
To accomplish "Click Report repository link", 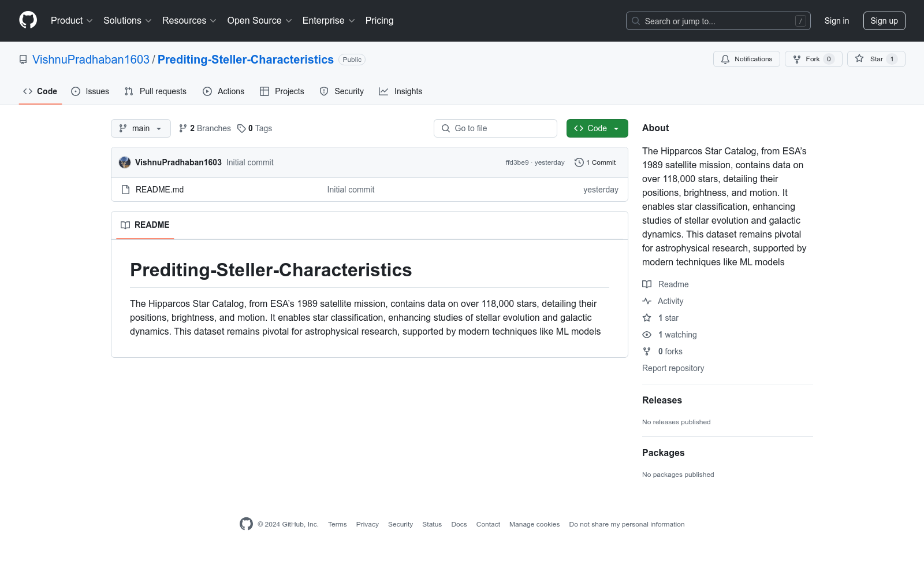I will pyautogui.click(x=673, y=368).
